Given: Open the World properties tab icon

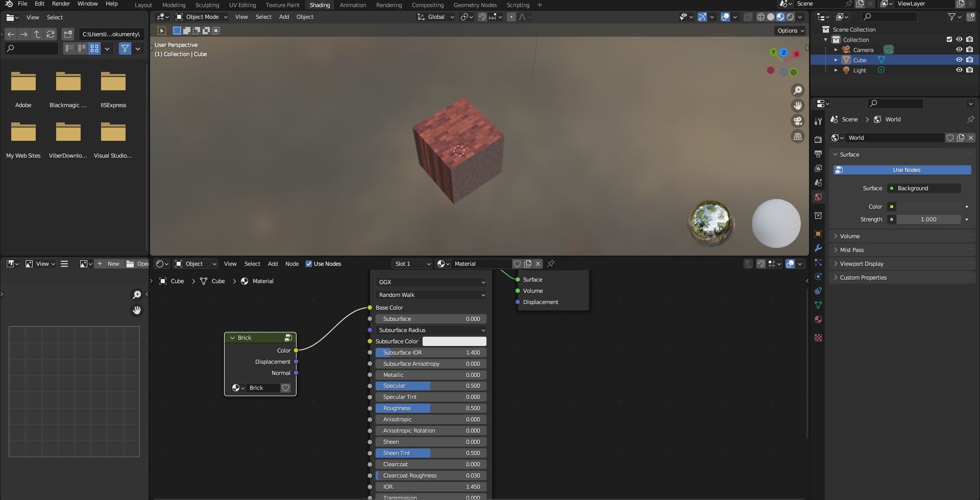Looking at the screenshot, I should click(x=818, y=197).
